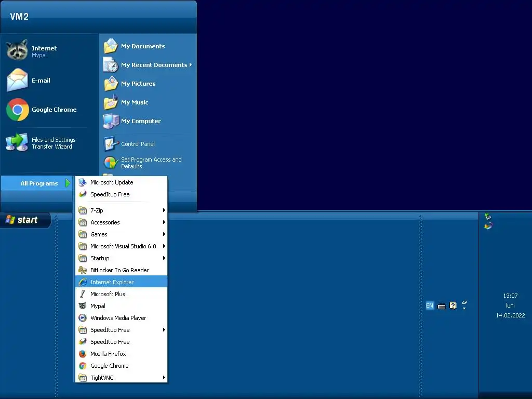Click 'Set Program Access and Defaults' text

151,163
